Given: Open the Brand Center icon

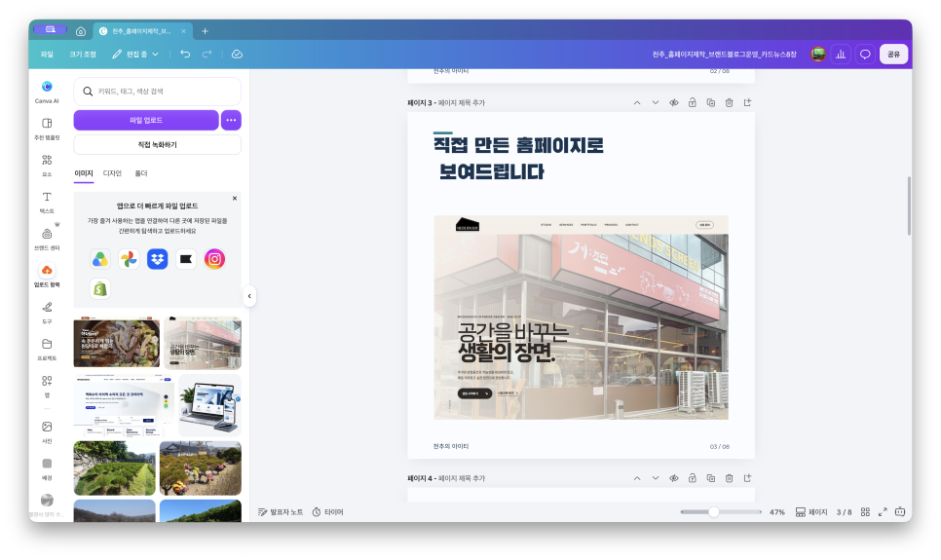Looking at the screenshot, I should pyautogui.click(x=47, y=234).
